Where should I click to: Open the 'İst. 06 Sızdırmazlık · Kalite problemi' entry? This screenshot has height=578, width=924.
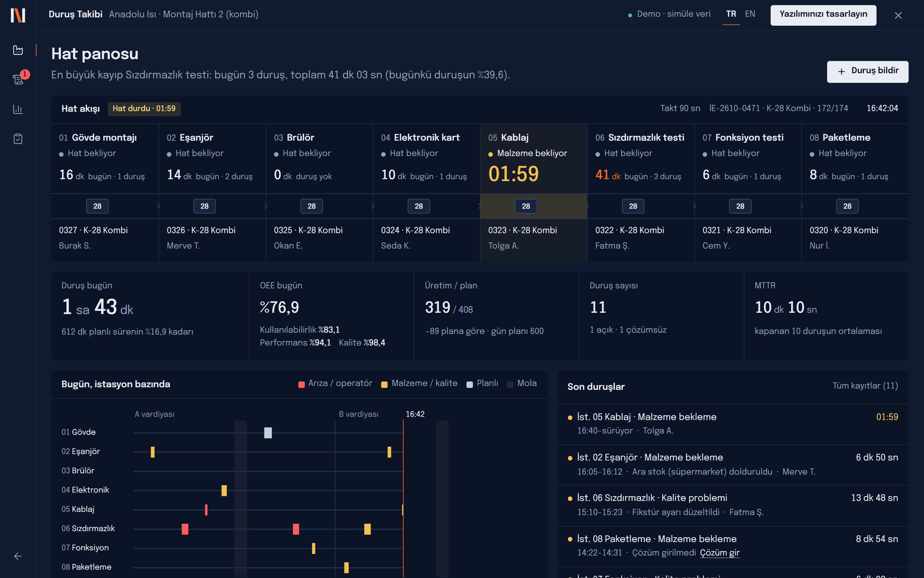click(x=733, y=505)
